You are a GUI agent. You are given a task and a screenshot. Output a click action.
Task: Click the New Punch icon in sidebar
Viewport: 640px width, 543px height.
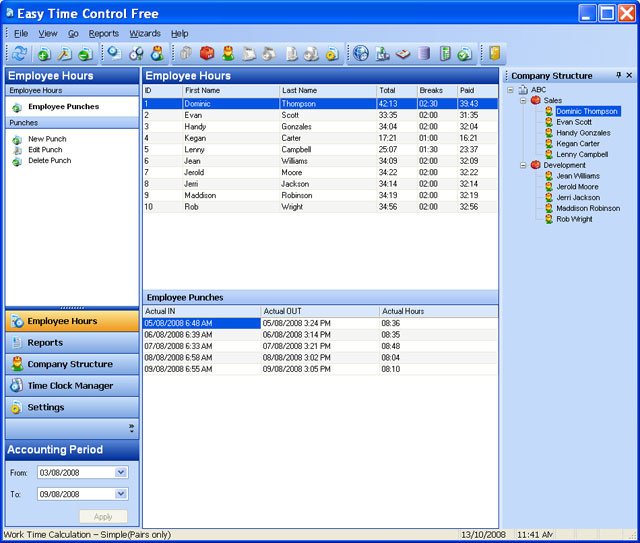coord(17,139)
